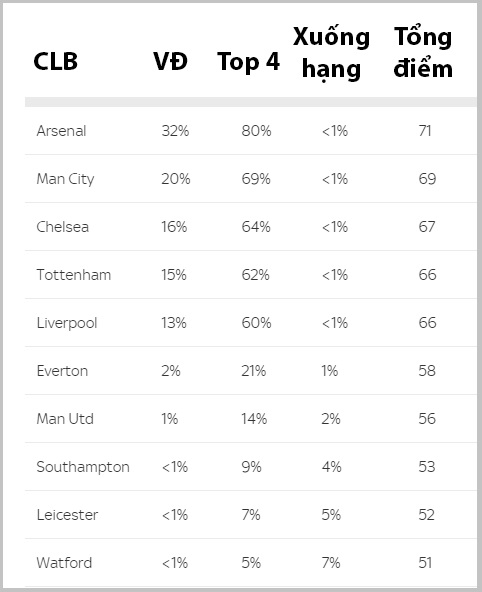This screenshot has width=482, height=592.
Task: Select the Top 4 column header
Action: pyautogui.click(x=248, y=62)
